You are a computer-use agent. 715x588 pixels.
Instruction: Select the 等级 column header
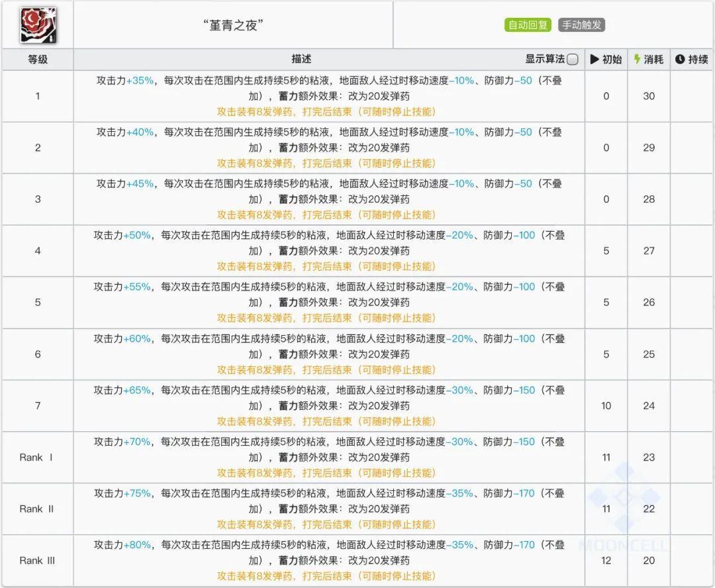click(37, 59)
